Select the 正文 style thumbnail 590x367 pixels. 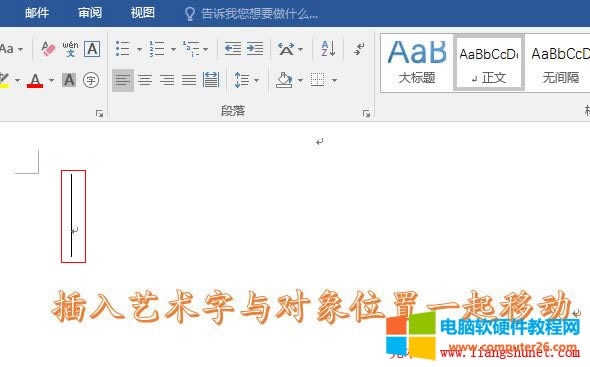(x=488, y=63)
